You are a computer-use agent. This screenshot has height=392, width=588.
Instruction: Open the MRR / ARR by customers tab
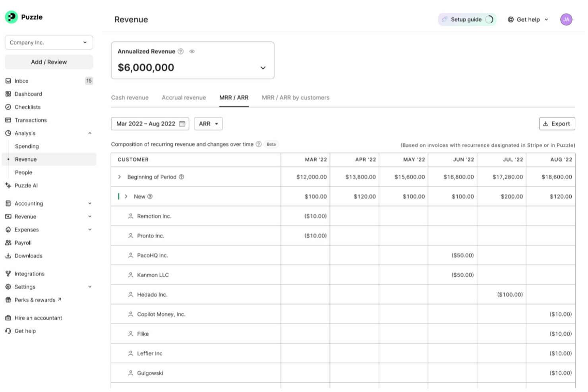coord(295,97)
